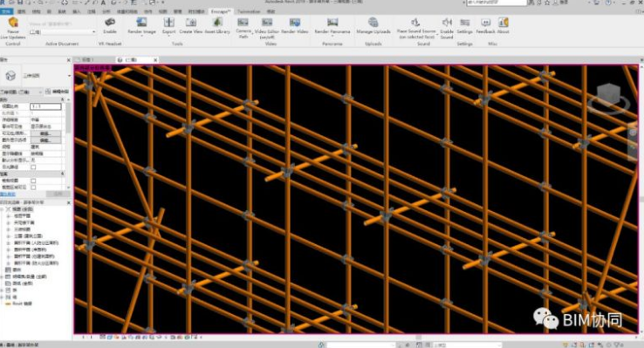Expand the 立面 (建筑立面) tree node
644x348 pixels.
point(8,236)
